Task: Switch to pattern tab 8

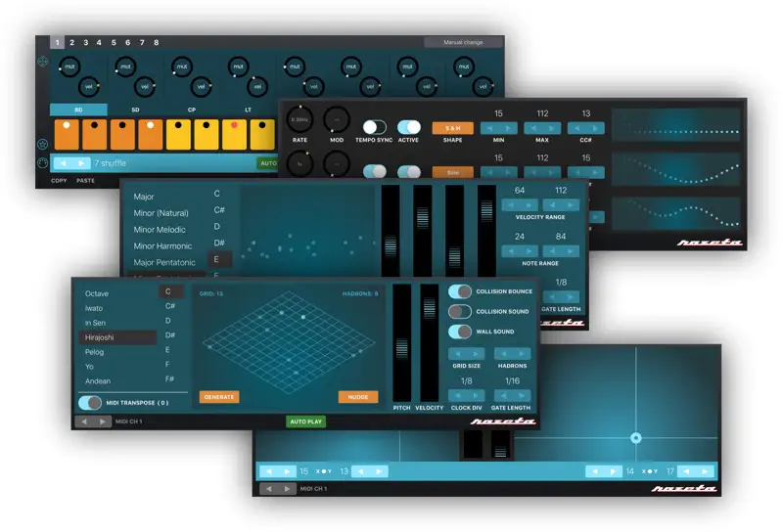Action: tap(157, 42)
